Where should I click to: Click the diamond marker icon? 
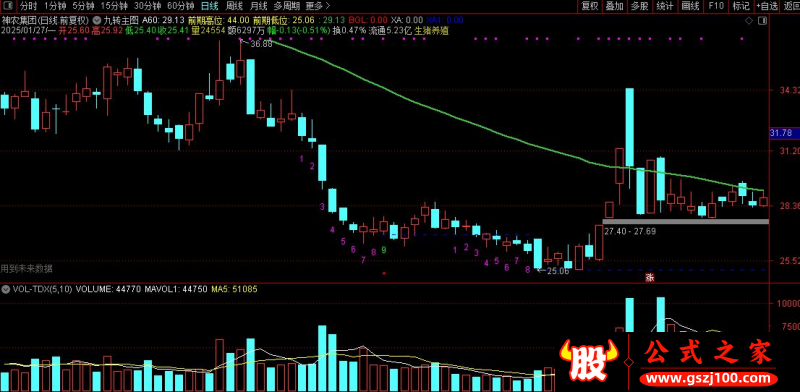coord(749,20)
